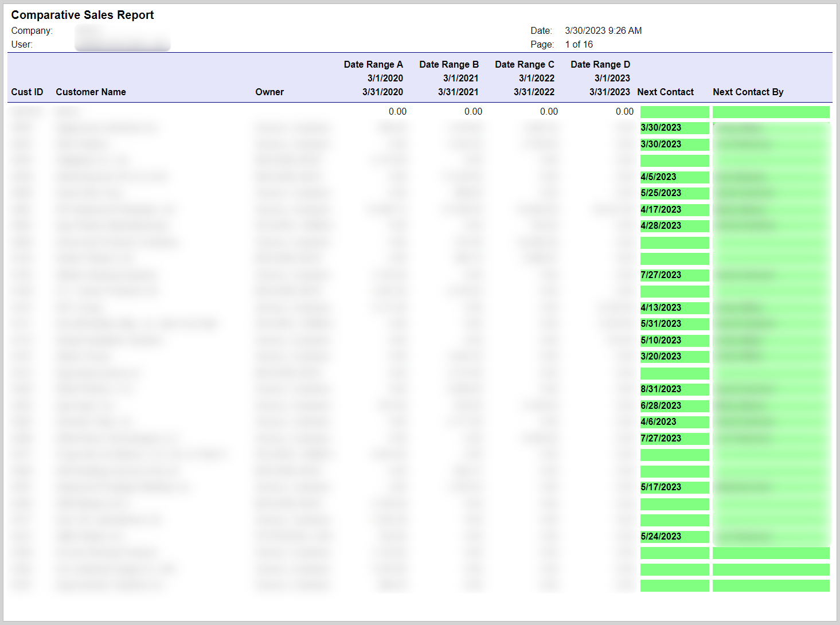Click the Owner column header
This screenshot has width=840, height=625.
point(269,92)
